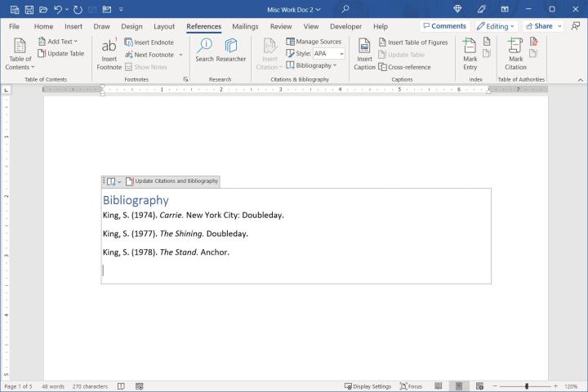Click the Insert Caption icon
588x392 pixels.
[x=364, y=51]
